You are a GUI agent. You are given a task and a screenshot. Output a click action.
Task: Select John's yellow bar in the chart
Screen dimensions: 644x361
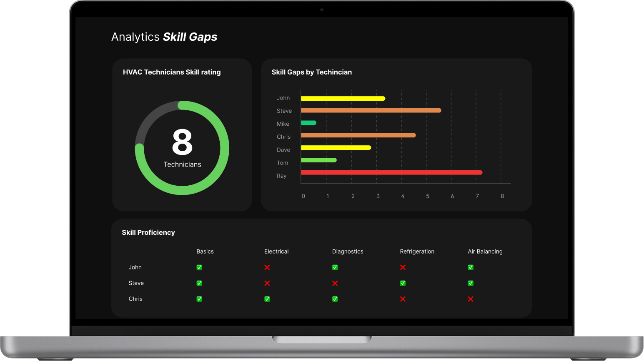point(343,99)
